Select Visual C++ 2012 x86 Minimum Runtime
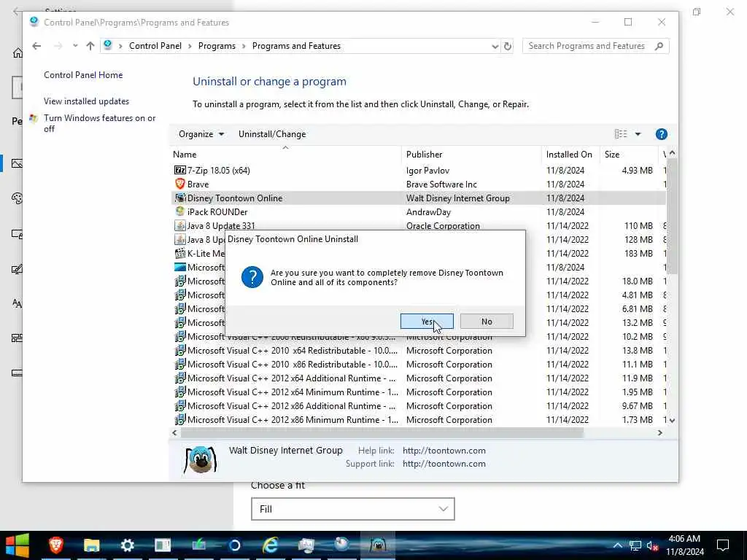747x560 pixels. click(293, 419)
